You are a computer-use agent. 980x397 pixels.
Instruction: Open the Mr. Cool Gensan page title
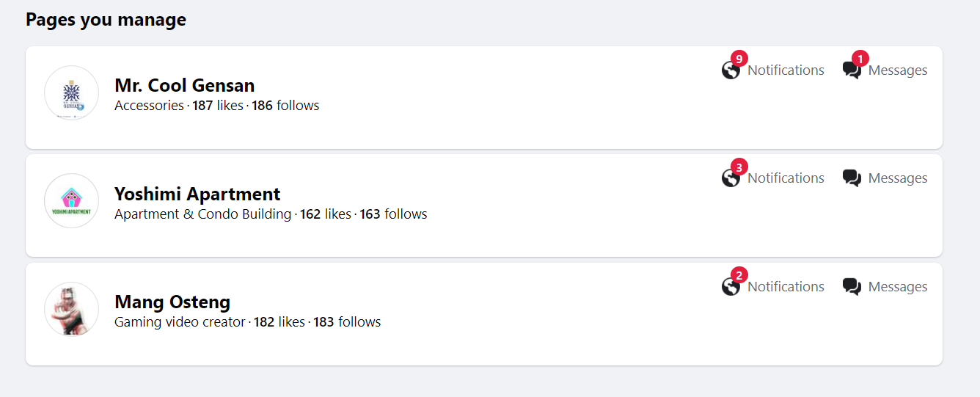pyautogui.click(x=184, y=86)
